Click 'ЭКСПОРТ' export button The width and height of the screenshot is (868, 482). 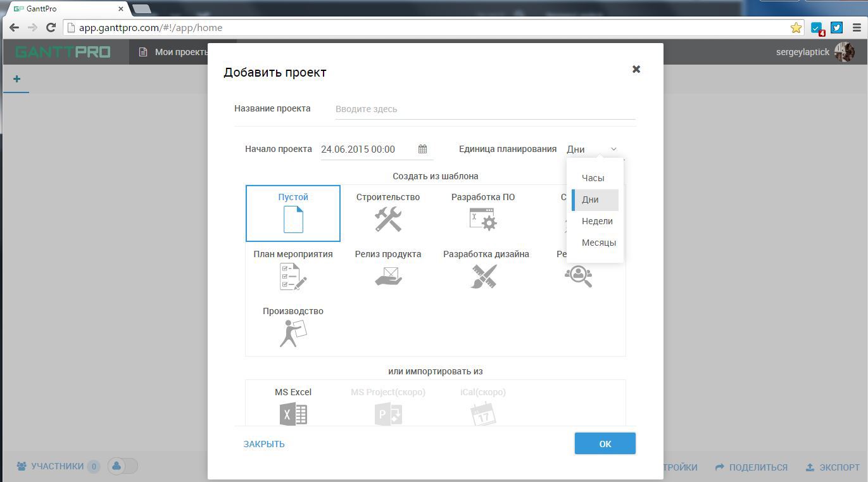click(x=833, y=467)
